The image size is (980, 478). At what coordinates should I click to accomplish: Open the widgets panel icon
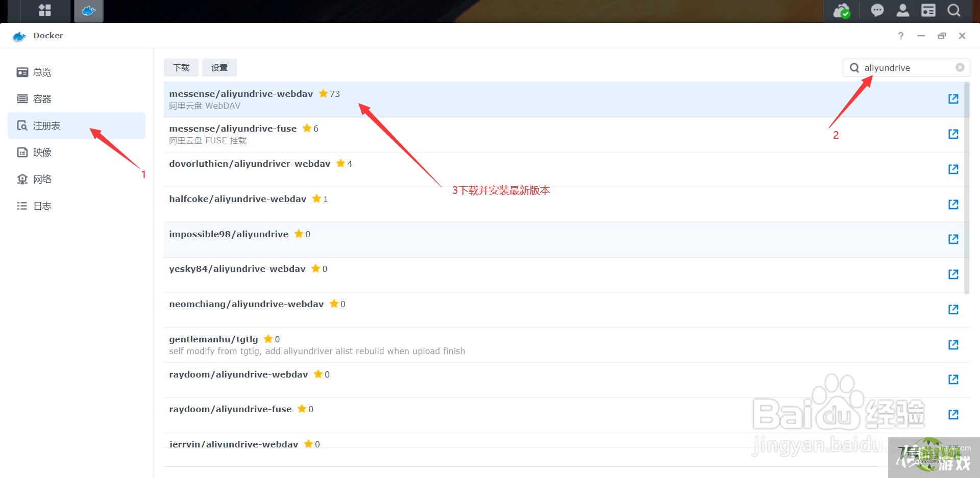(x=928, y=10)
